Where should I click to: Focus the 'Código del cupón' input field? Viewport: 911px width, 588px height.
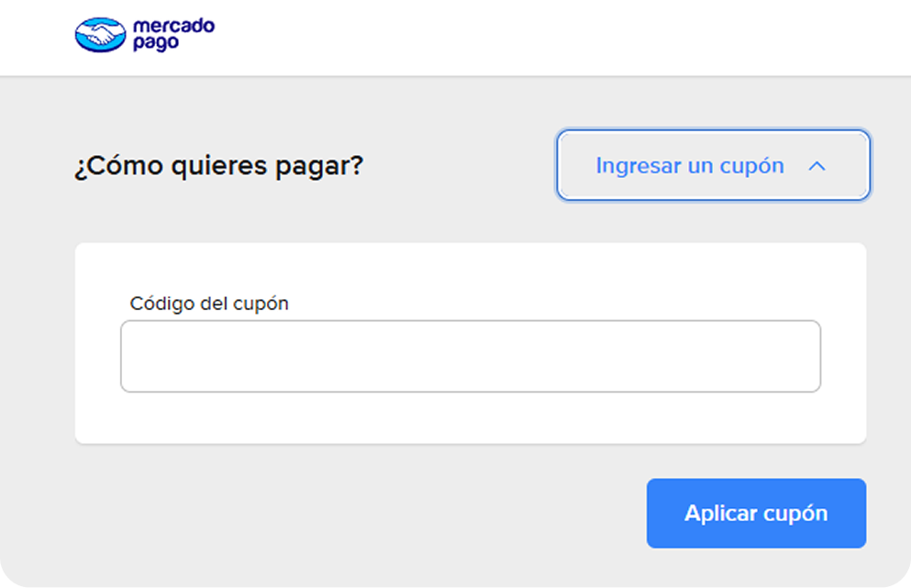pos(471,356)
